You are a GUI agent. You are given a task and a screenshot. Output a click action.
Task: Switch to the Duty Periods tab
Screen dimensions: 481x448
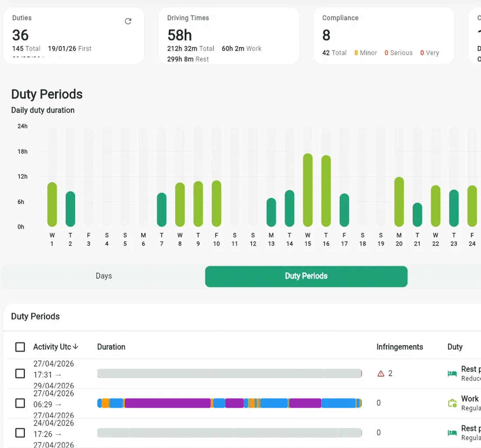tap(306, 276)
